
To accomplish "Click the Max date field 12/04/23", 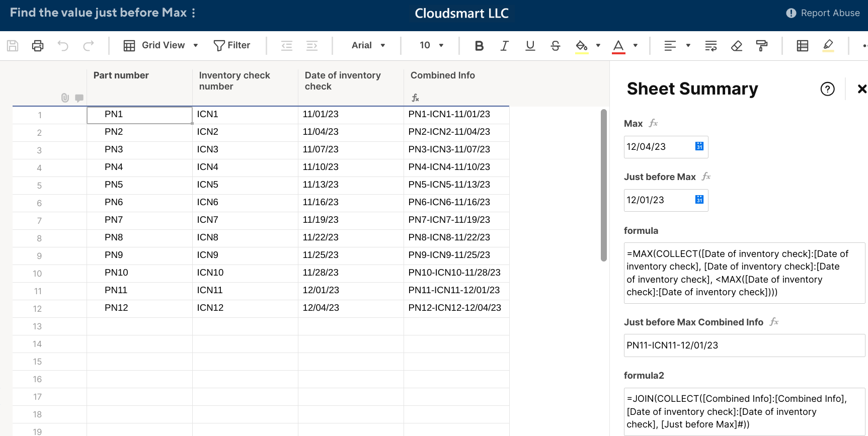I will pyautogui.click(x=666, y=147).
